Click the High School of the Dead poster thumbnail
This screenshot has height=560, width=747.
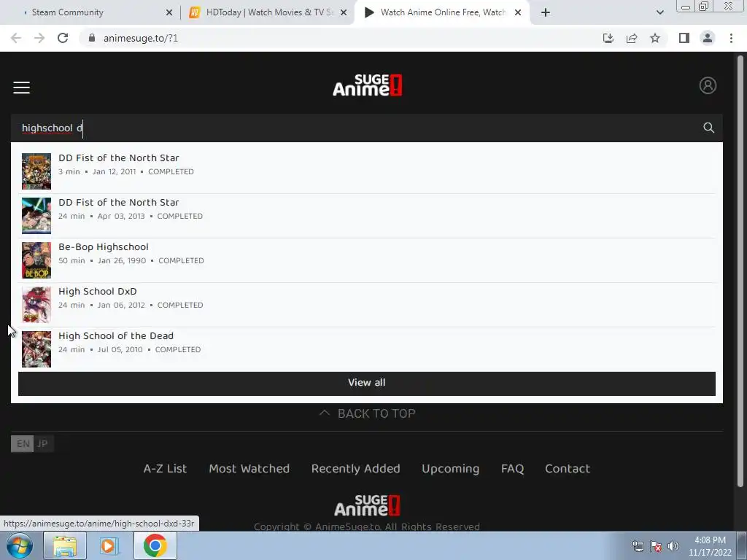click(x=36, y=349)
